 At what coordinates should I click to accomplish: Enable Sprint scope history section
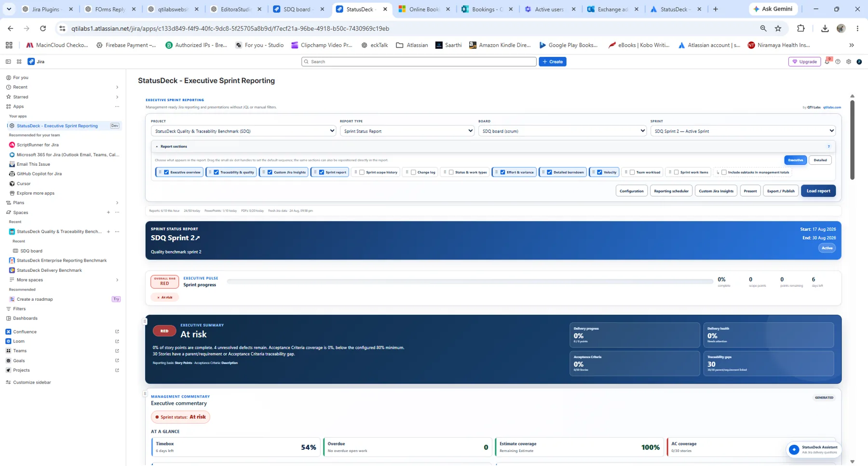tap(362, 173)
